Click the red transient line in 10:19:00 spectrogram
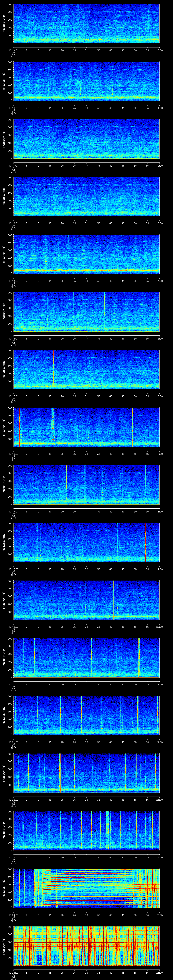Image resolution: width=173 pixels, height=980 pixels. tap(114, 600)
